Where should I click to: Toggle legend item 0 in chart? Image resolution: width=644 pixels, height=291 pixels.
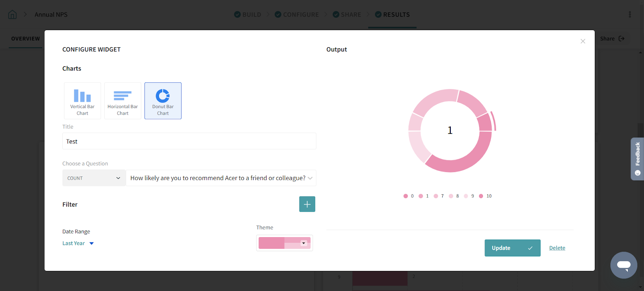click(409, 196)
